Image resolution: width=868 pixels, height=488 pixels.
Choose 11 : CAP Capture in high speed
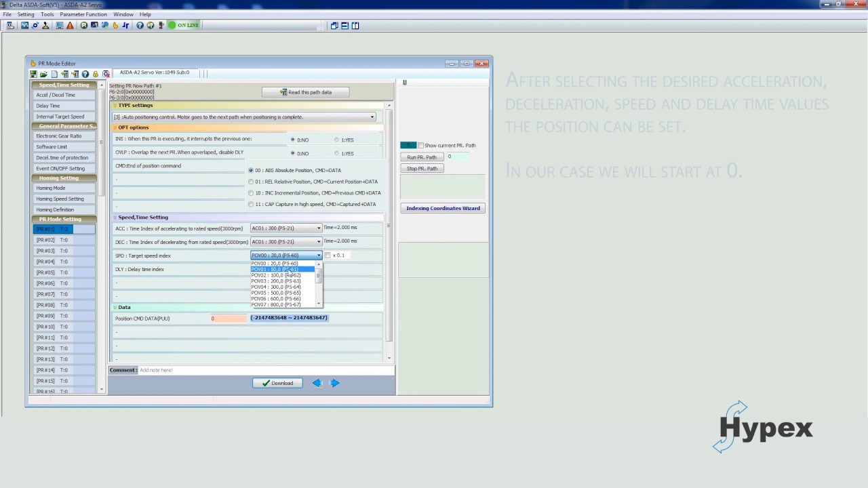click(x=251, y=204)
